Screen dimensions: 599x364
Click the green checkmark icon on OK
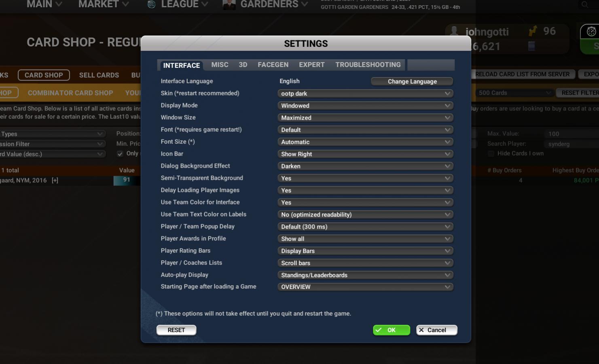(379, 330)
